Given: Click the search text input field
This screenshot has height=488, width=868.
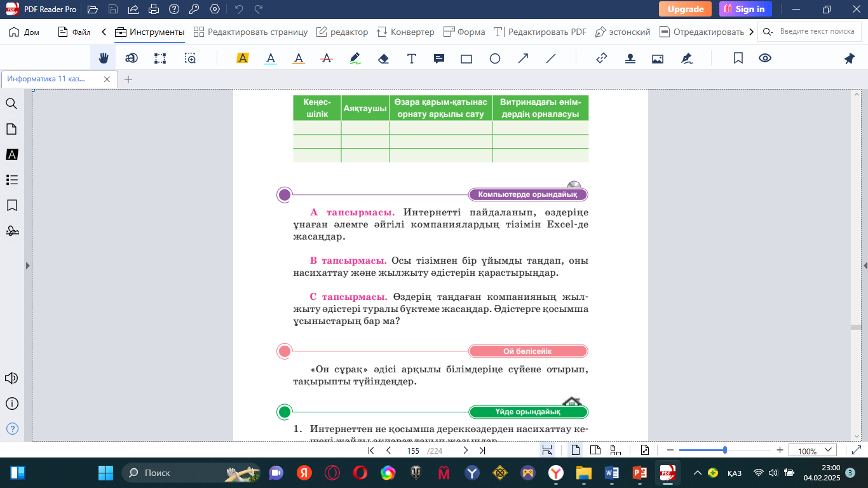Looking at the screenshot, I should 817,32.
